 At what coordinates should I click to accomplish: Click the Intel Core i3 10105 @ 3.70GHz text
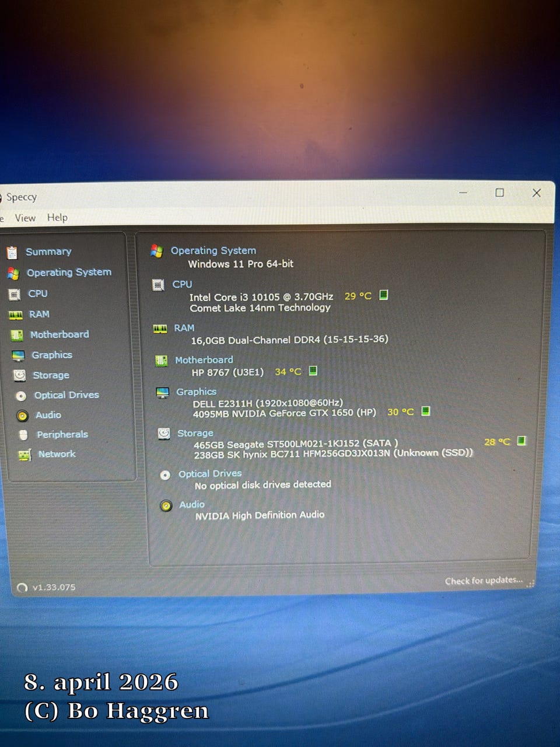pos(261,297)
